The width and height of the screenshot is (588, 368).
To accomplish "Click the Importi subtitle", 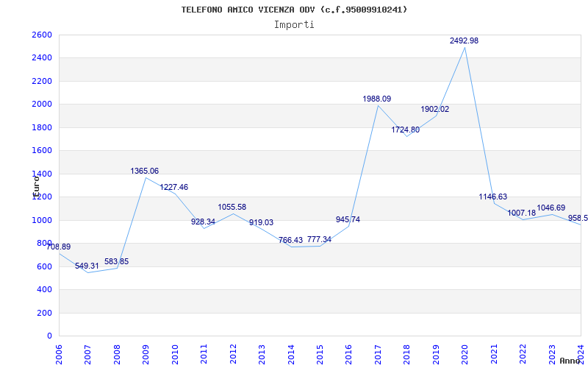I will click(294, 25).
